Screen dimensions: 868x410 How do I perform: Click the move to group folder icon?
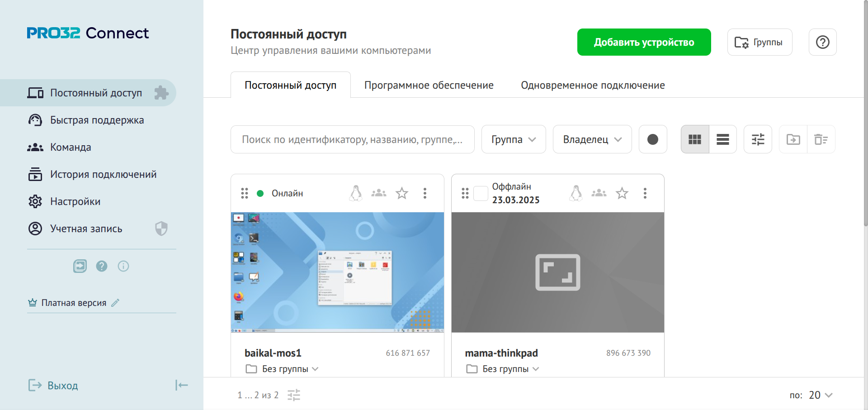793,139
